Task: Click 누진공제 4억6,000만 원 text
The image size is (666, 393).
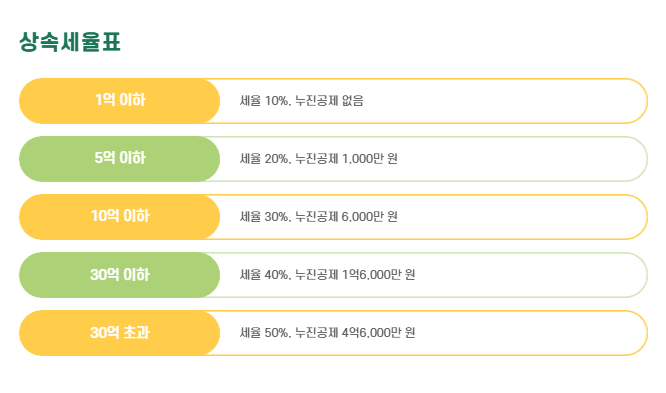Action: pos(355,333)
